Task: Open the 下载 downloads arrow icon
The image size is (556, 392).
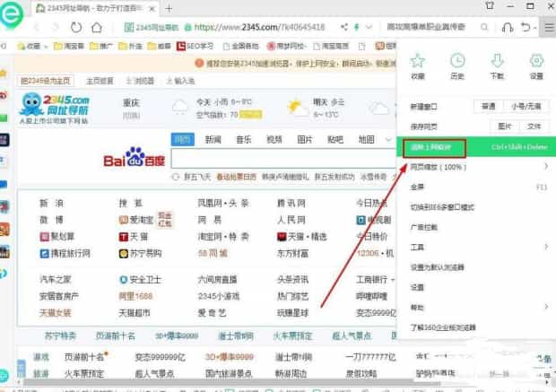Action: [x=497, y=61]
